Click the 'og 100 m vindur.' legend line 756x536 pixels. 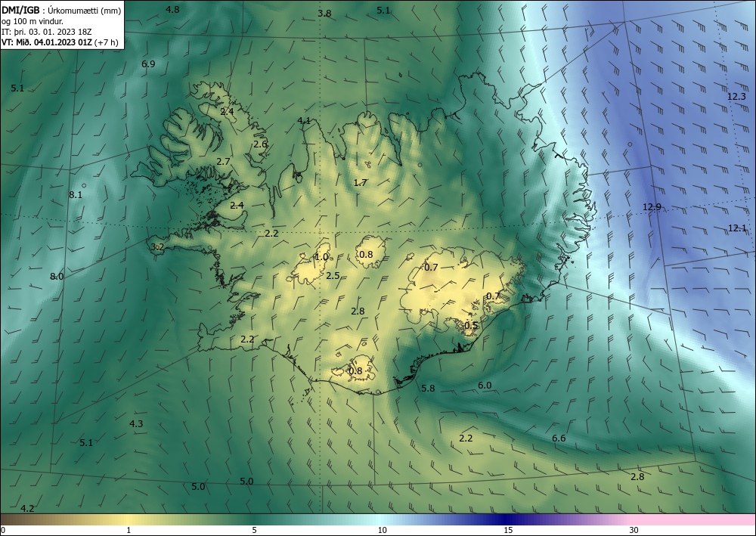33,21
